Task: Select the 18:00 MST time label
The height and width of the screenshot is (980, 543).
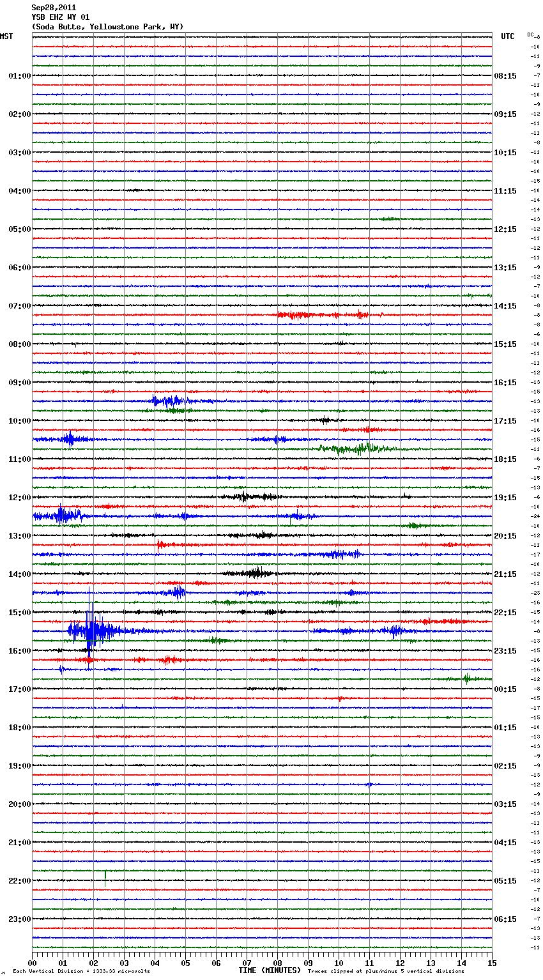Action: click(x=20, y=728)
